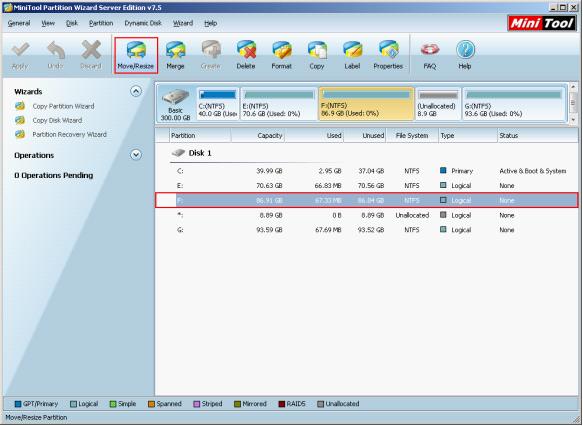The width and height of the screenshot is (583, 426).
Task: Click the blue Primary type swatch for C:
Action: (443, 171)
